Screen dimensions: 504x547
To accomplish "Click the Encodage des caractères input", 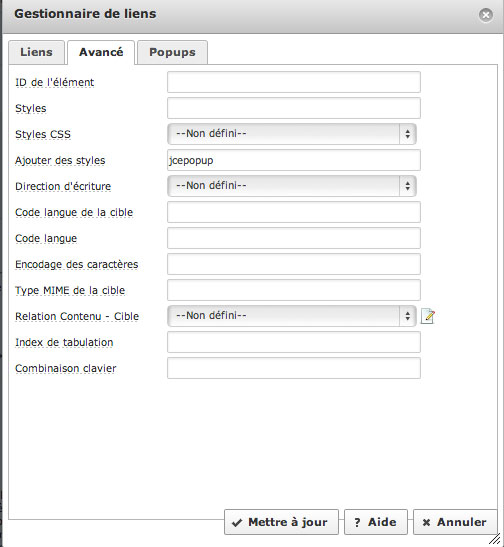I will [294, 264].
